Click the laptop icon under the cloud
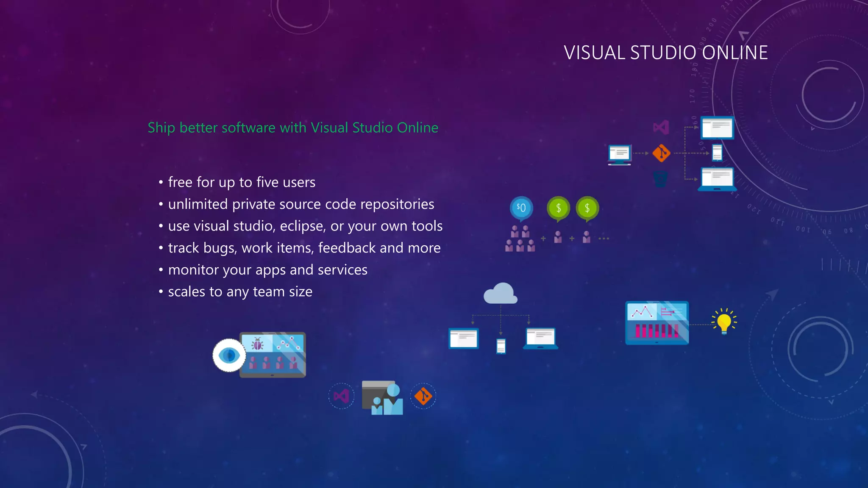Image resolution: width=868 pixels, height=488 pixels. 540,338
